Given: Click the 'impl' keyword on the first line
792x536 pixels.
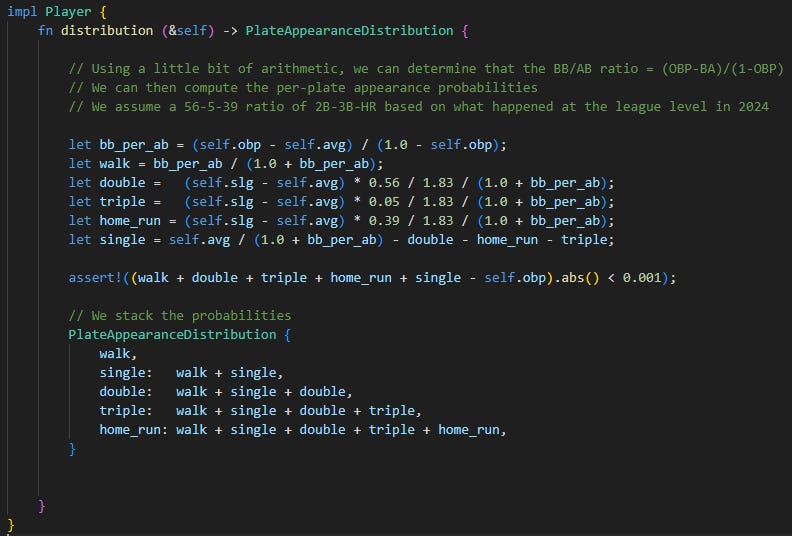Looking at the screenshot, I should point(22,12).
